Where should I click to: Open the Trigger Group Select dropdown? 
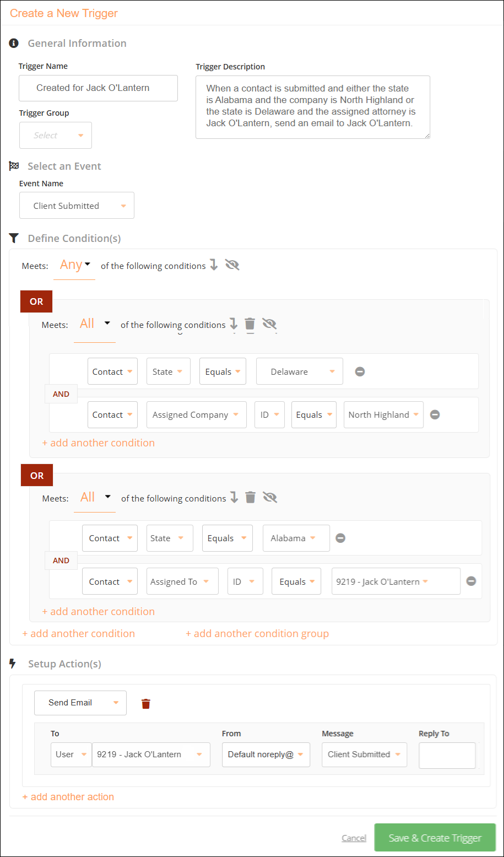click(x=56, y=136)
